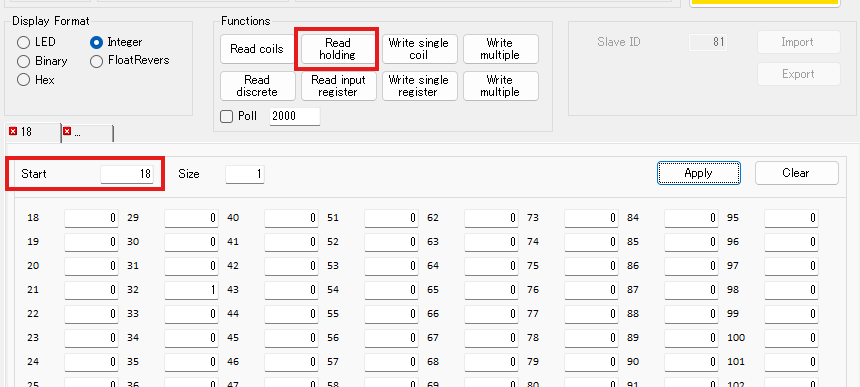Click the Read input register button
This screenshot has width=860, height=387.
(338, 86)
